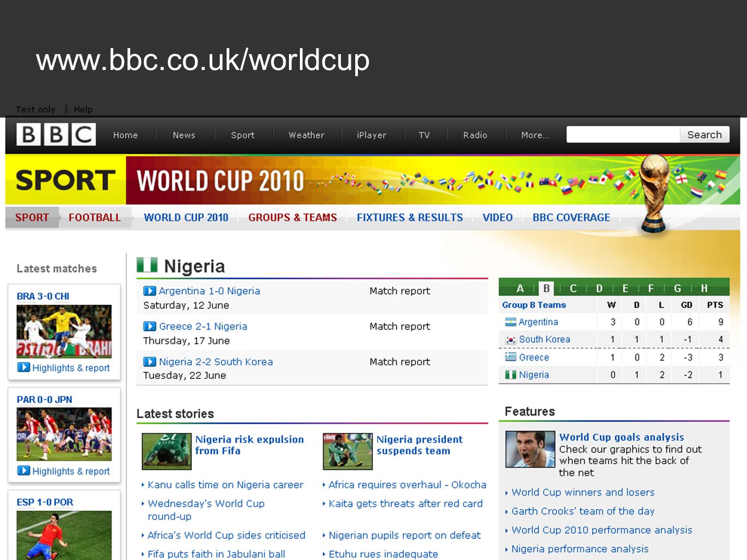Screen dimensions: 747x560
Task: Click the BBC logo
Action: (56, 135)
